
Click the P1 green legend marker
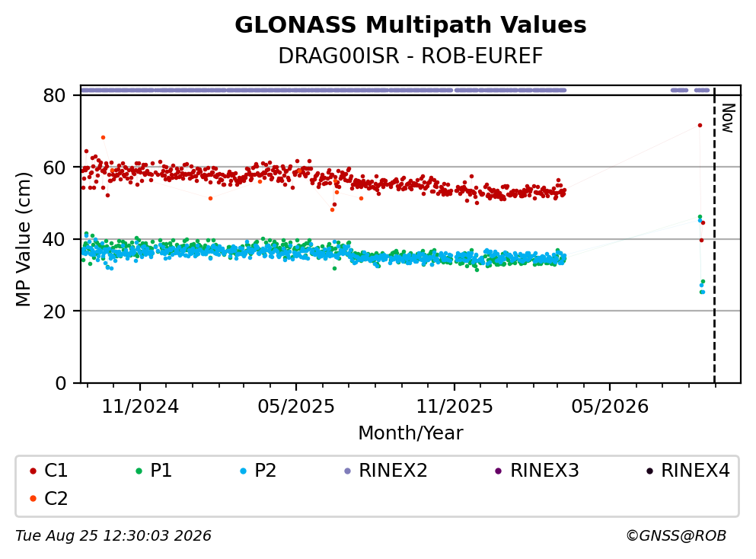[139, 471]
